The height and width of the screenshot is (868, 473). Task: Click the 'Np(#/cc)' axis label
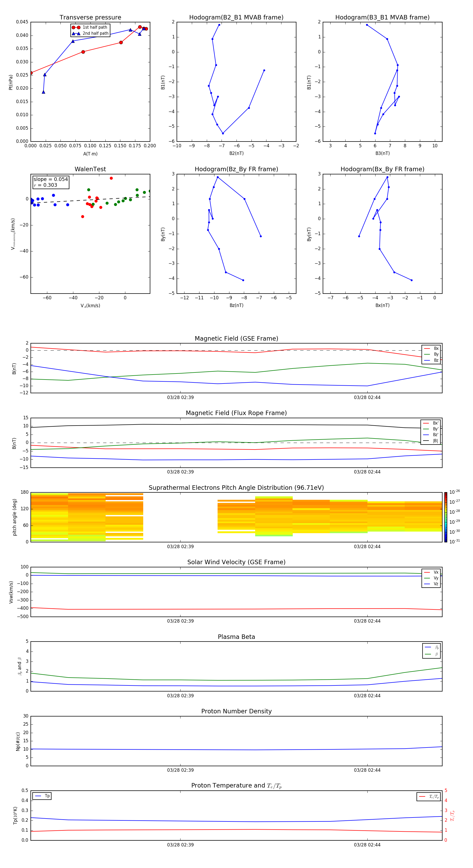coord(18,741)
